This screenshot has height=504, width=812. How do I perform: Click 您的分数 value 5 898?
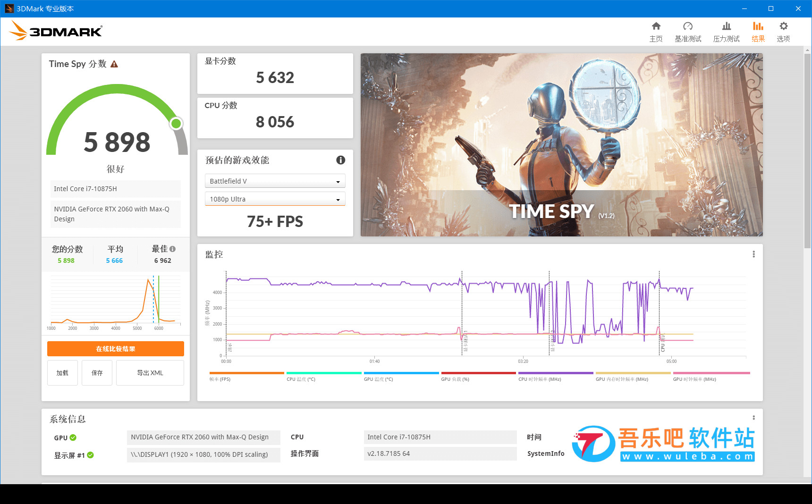point(66,260)
